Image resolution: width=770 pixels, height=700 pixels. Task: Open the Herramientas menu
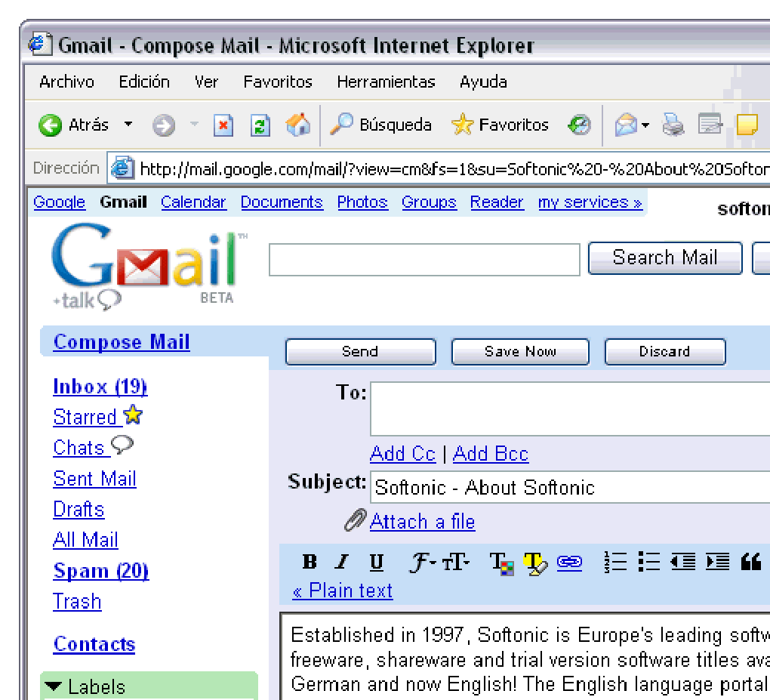click(386, 82)
